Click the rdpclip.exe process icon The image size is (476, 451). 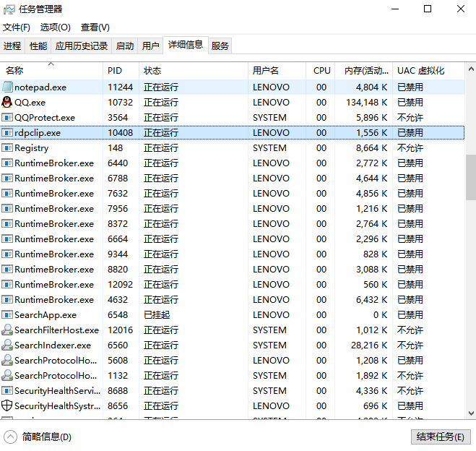pyautogui.click(x=7, y=133)
